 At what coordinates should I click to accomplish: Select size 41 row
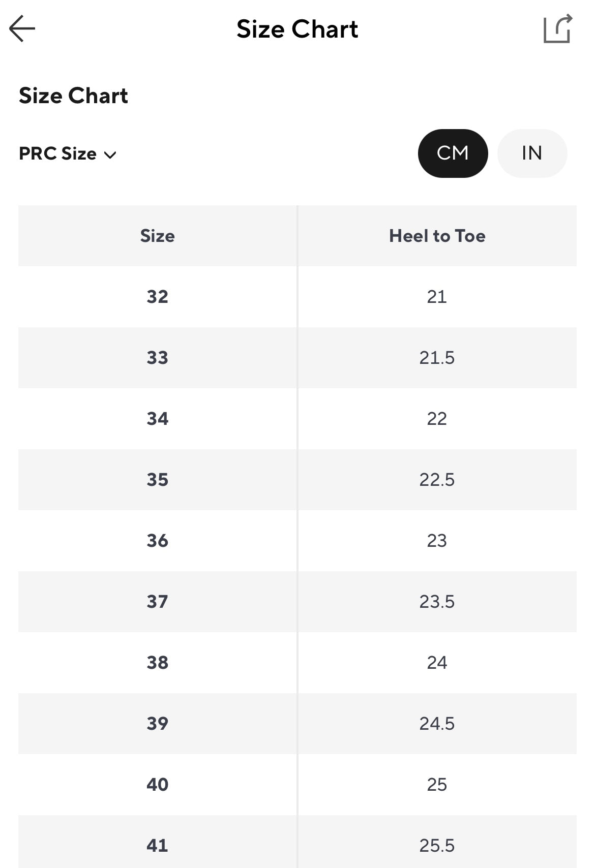pyautogui.click(x=158, y=846)
